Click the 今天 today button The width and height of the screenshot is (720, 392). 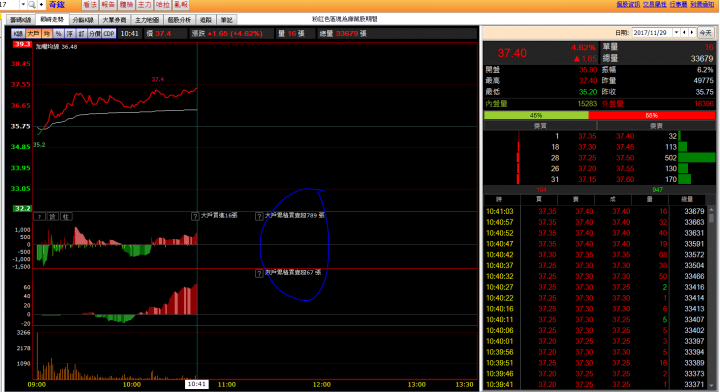pyautogui.click(x=705, y=33)
